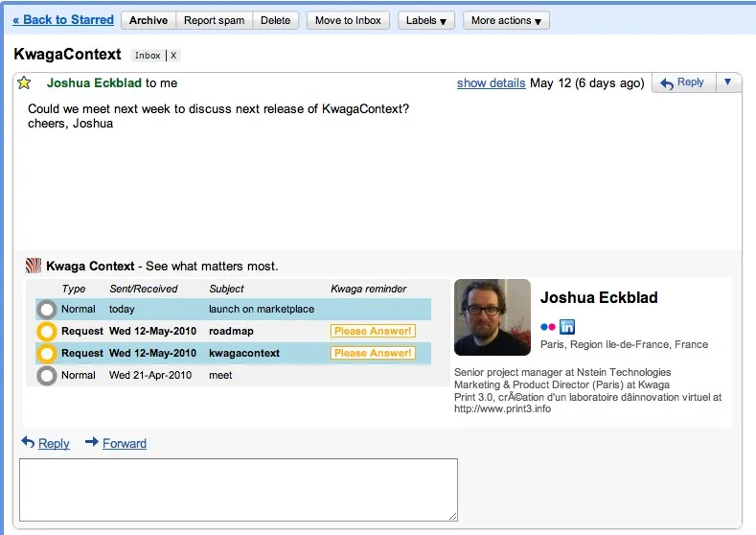Image resolution: width=756 pixels, height=535 pixels.
Task: Select the 'roadmap' subject
Action: [231, 332]
